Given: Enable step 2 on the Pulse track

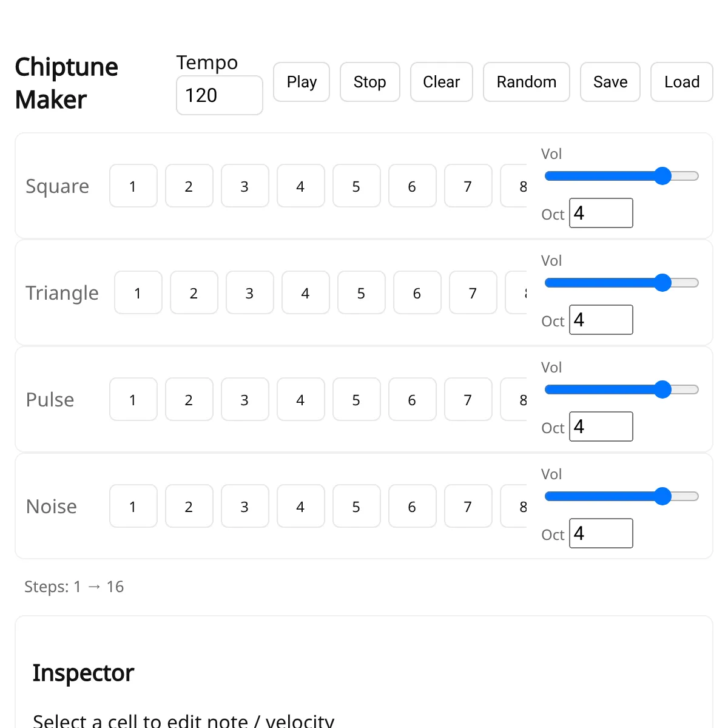Looking at the screenshot, I should point(189,400).
